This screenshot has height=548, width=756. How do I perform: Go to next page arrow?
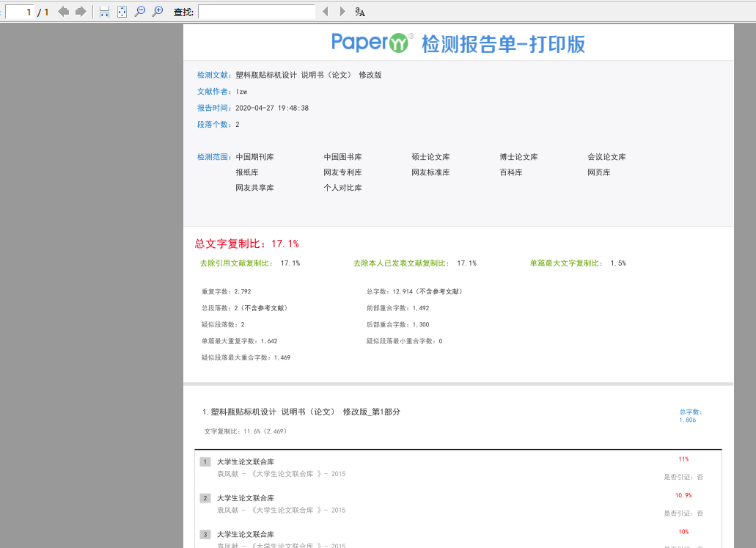point(81,12)
